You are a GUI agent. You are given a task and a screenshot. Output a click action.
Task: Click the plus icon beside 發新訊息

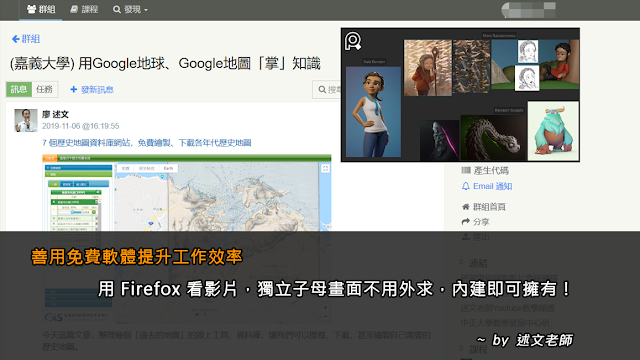[73, 89]
